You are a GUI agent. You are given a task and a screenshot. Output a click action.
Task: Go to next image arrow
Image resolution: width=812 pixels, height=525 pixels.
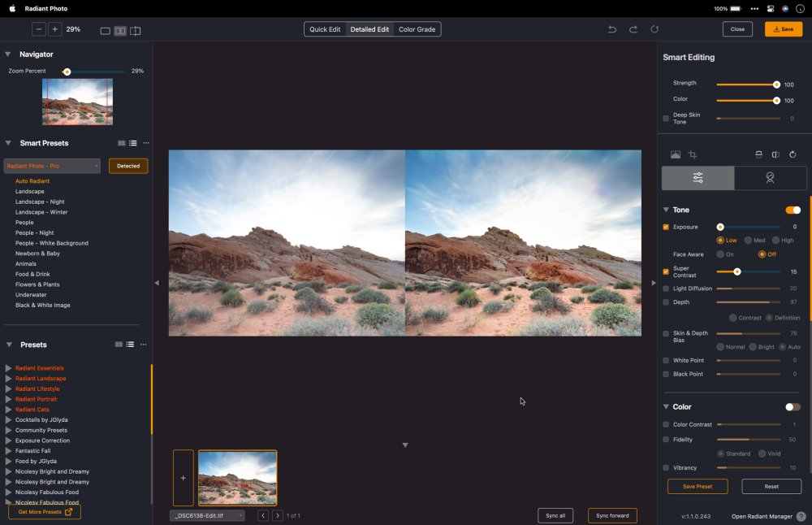(278, 516)
